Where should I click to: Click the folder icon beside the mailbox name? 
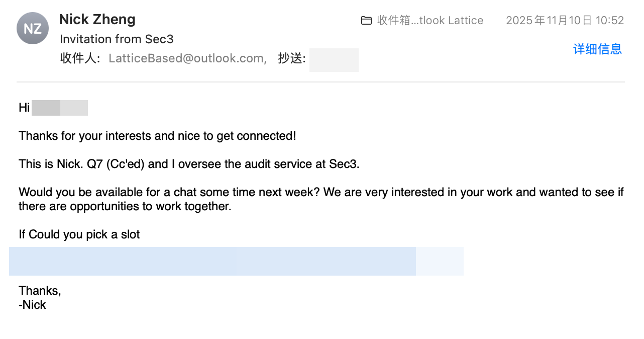(366, 21)
